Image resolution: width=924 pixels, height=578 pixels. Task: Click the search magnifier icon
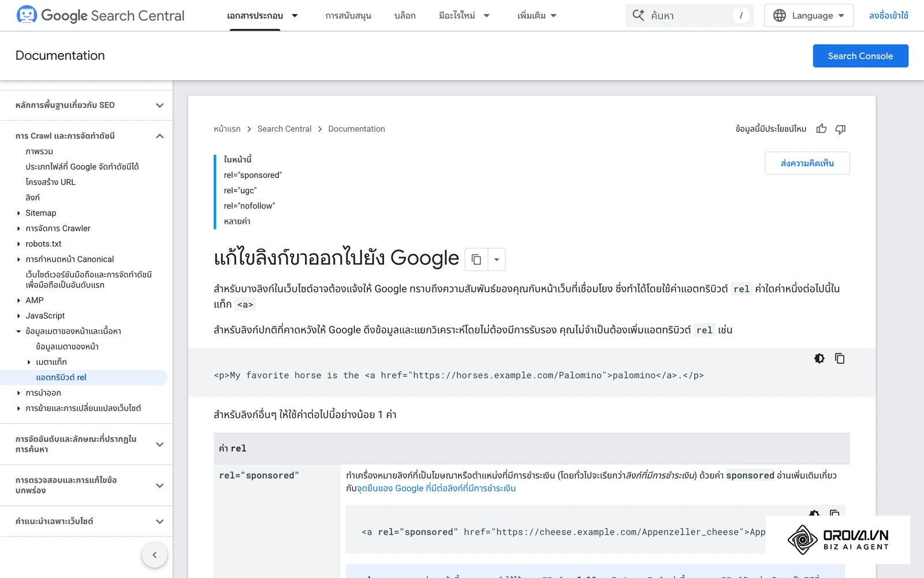638,16
